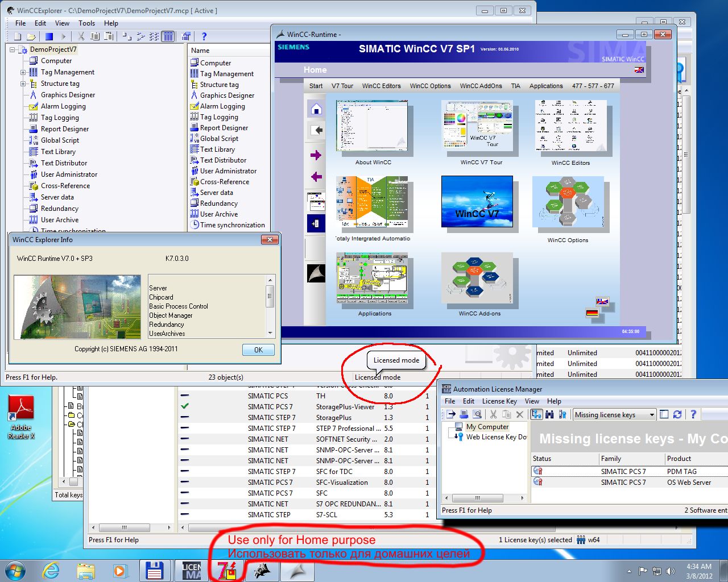Click purple right arrow in WinCC-Runtime sidebar

[316, 155]
